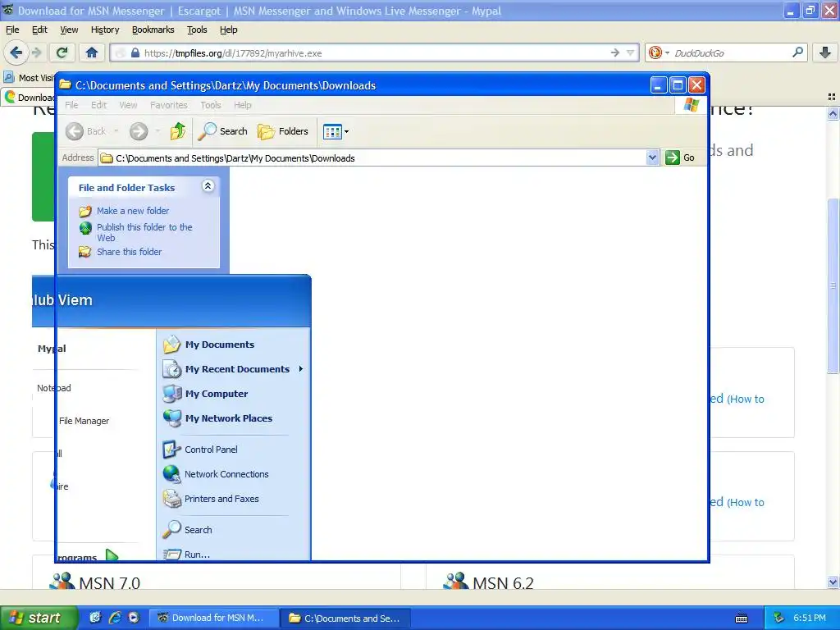Viewport: 840px width, 630px height.
Task: Toggle Folders pane in Explorer
Action: [x=283, y=131]
